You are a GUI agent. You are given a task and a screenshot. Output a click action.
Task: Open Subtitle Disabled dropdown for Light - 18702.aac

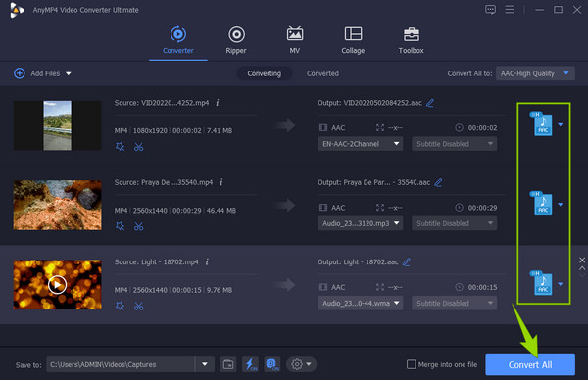454,303
